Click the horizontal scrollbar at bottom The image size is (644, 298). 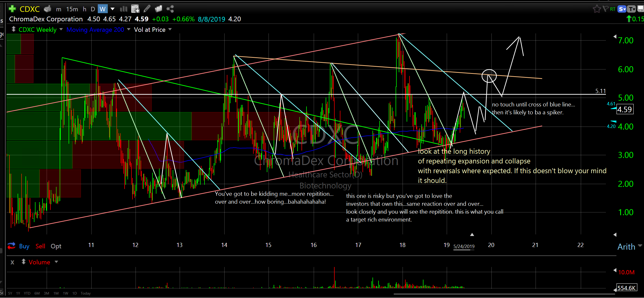point(499,294)
